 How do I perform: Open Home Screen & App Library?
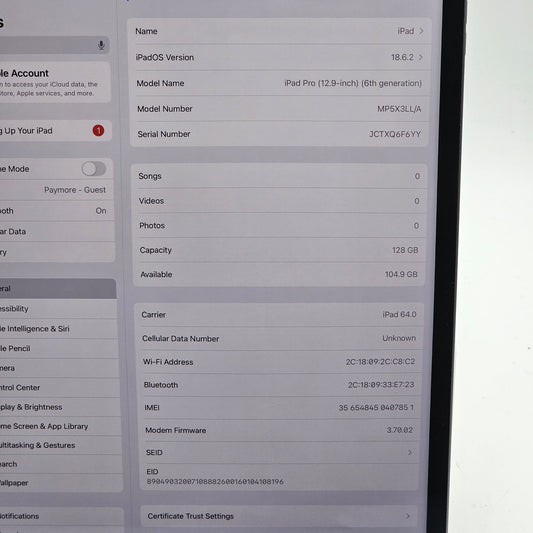pos(60,426)
